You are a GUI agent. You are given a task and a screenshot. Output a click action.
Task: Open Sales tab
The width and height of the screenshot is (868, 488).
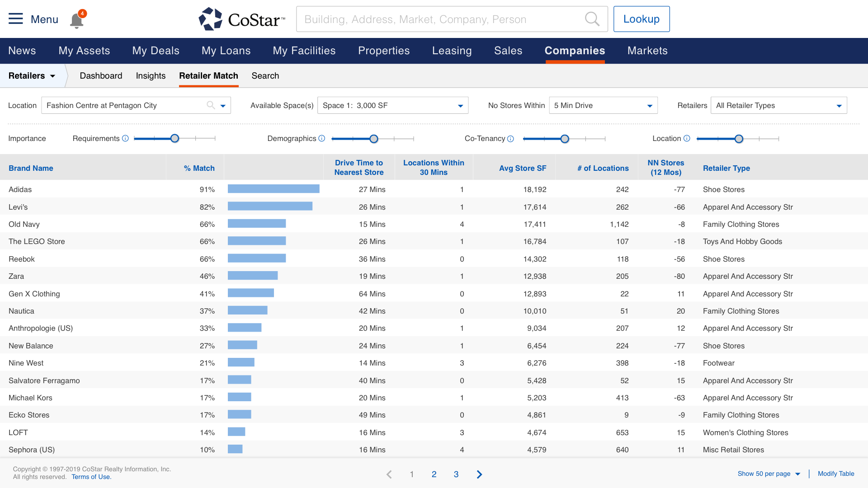click(508, 51)
